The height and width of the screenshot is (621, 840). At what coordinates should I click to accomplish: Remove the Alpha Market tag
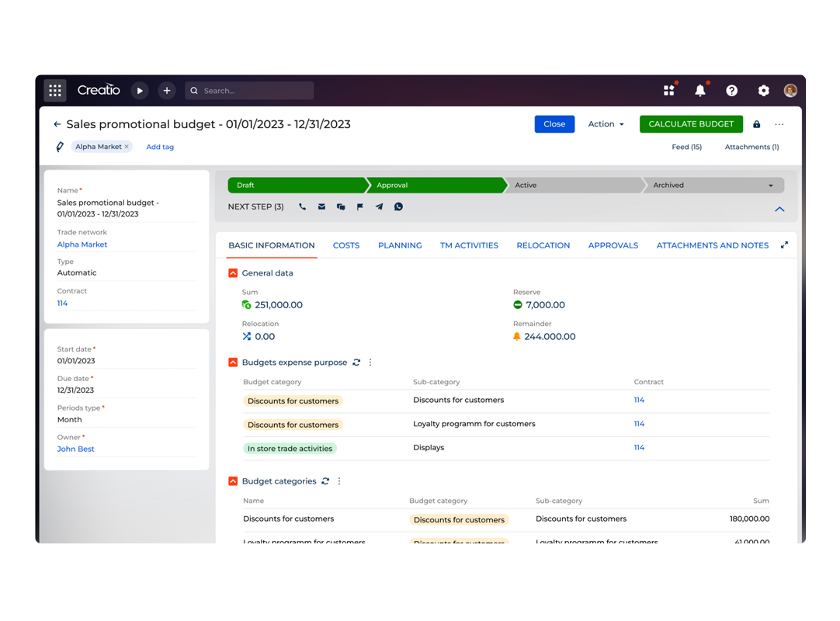(126, 146)
